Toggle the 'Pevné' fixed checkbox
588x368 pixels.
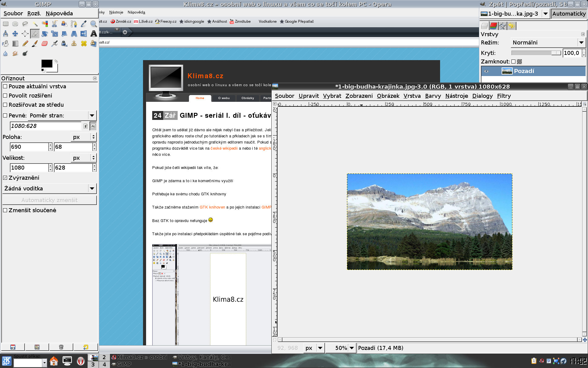[5, 116]
